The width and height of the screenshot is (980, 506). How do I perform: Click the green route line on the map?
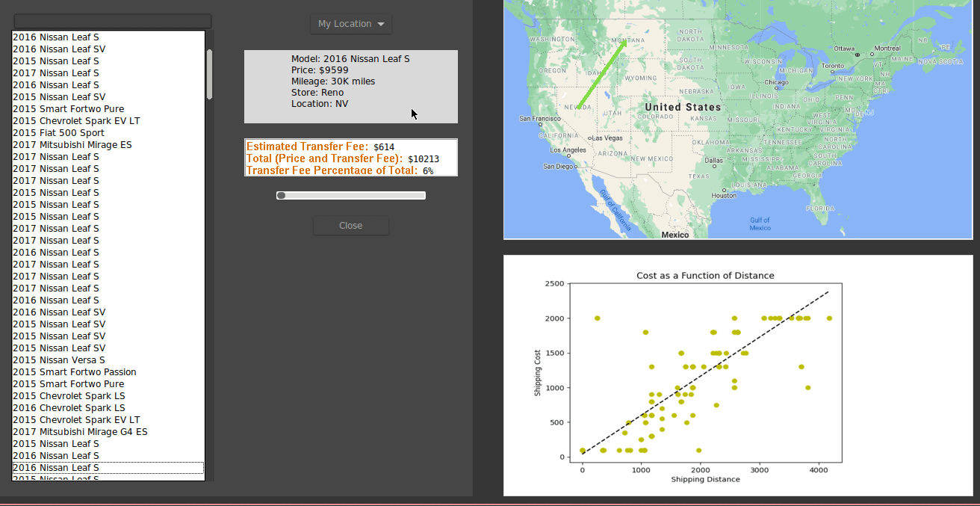point(601,74)
